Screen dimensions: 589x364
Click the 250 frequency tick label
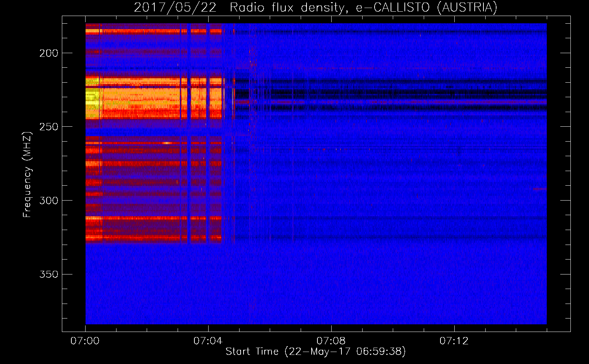tap(49, 127)
